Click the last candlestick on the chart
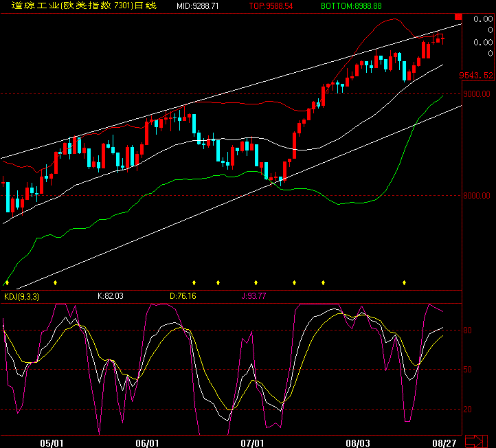This screenshot has height=448, width=496. tap(443, 39)
